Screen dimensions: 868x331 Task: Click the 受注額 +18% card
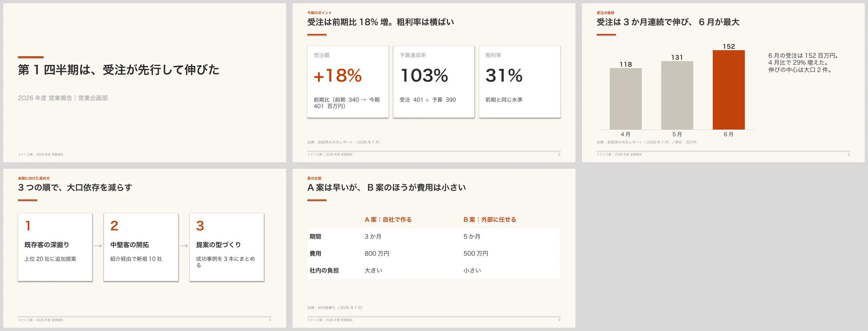(348, 82)
